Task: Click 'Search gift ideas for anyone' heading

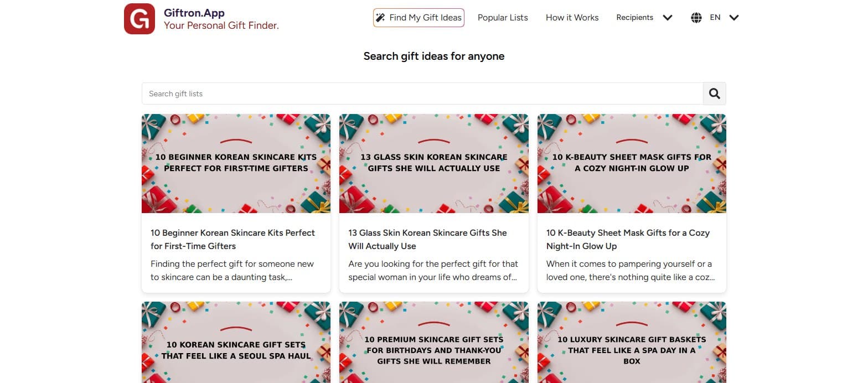Action: (434, 56)
